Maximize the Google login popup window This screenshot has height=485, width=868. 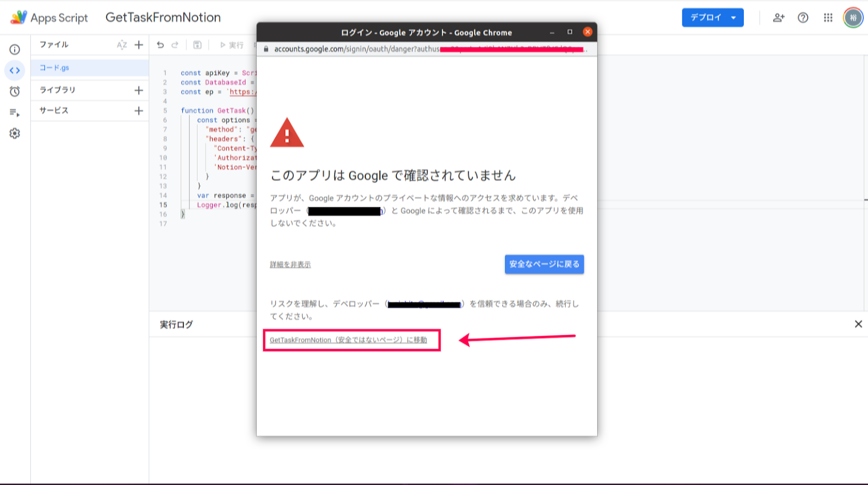click(570, 32)
